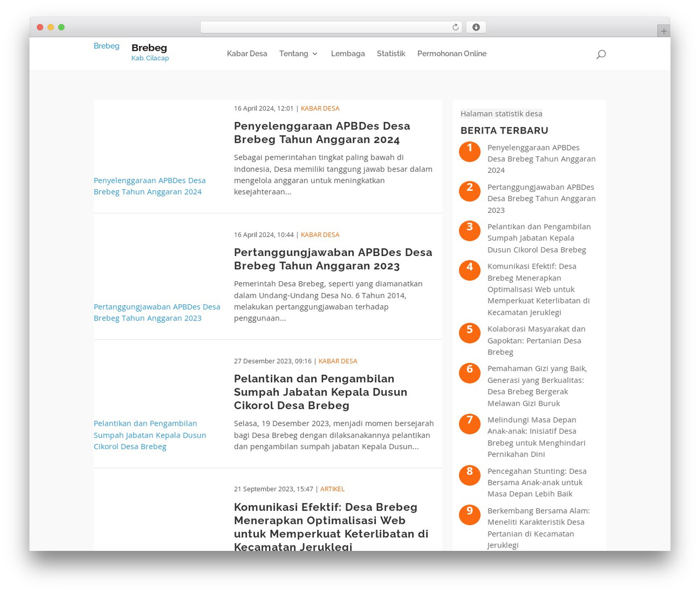Select the date 21 September 2023, 15:47
The image size is (700, 593).
(273, 489)
